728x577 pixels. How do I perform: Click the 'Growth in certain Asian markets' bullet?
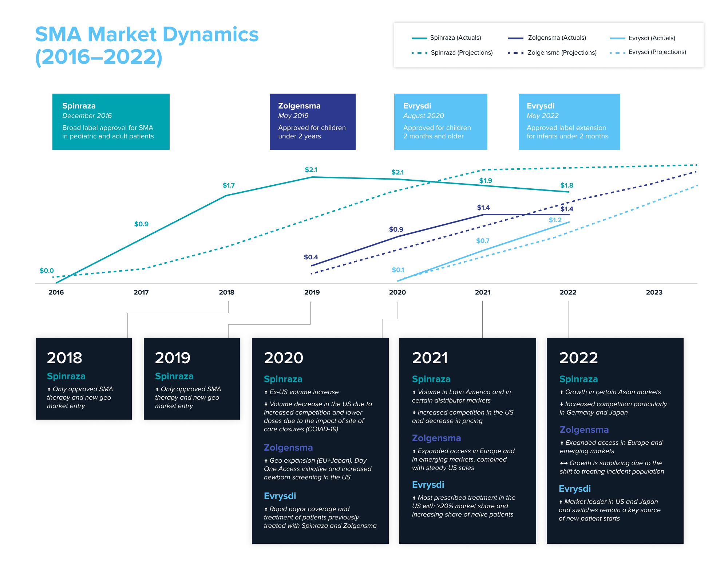click(x=610, y=392)
